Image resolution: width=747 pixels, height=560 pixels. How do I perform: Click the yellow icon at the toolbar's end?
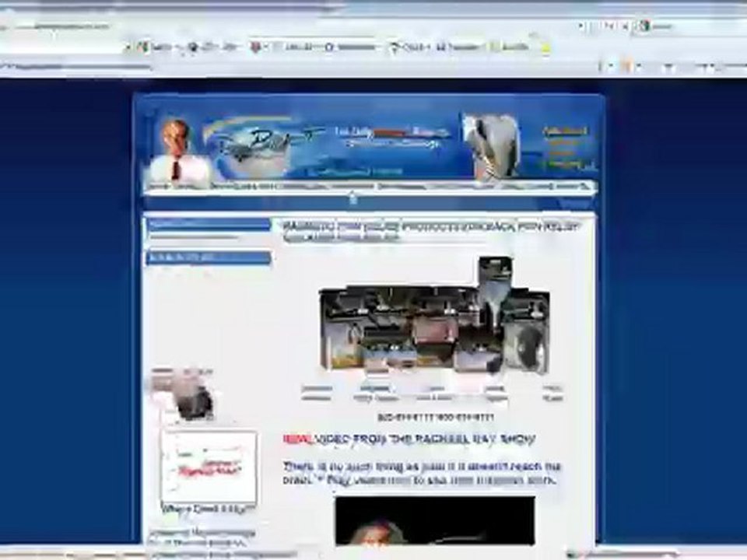(546, 48)
